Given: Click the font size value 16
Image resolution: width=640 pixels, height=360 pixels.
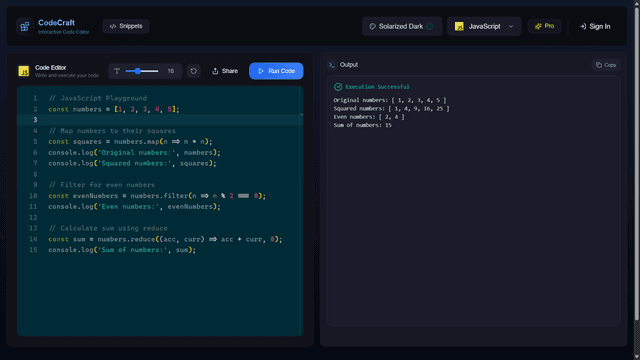Looking at the screenshot, I should [171, 71].
